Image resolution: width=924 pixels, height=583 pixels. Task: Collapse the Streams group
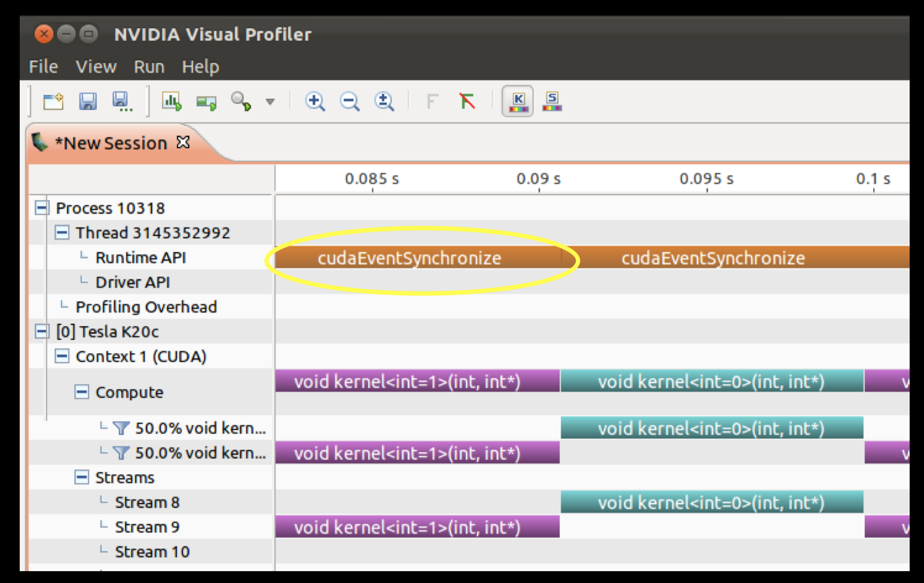coord(82,477)
